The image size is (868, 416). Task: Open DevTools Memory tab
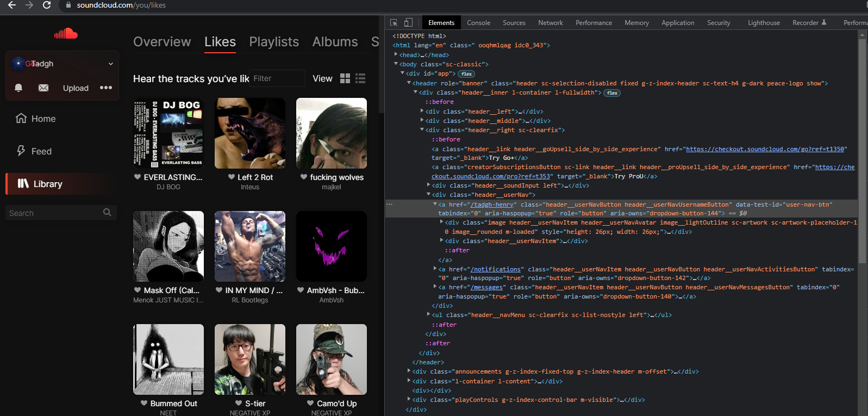click(636, 23)
